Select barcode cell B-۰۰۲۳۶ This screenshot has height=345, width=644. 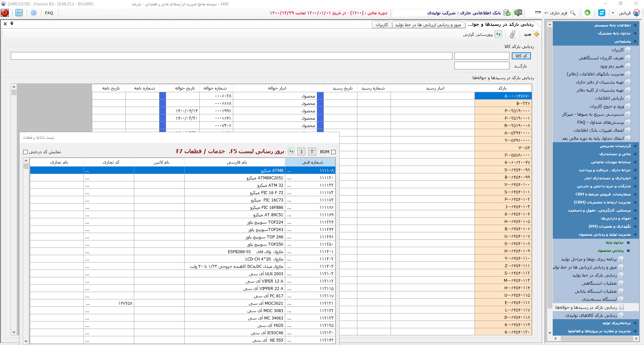pos(503,103)
